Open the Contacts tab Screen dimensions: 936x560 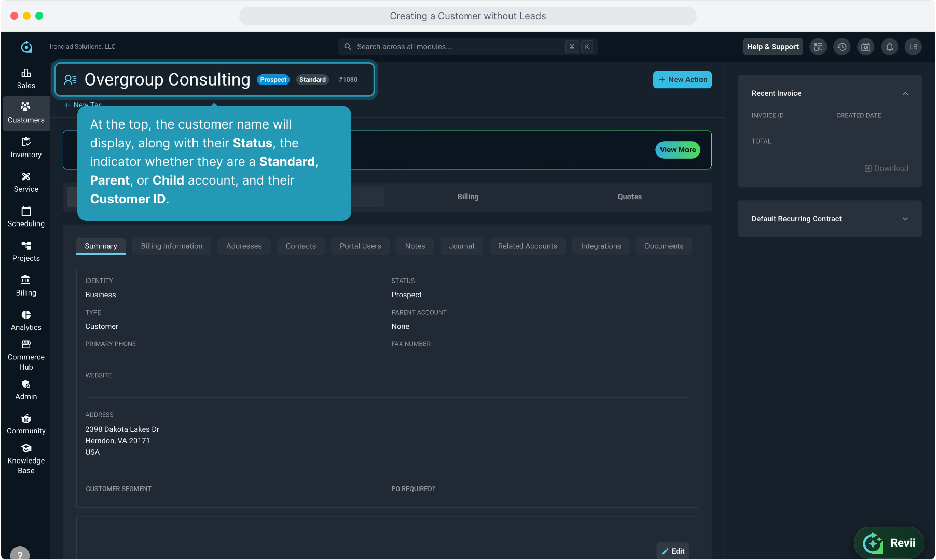(301, 246)
